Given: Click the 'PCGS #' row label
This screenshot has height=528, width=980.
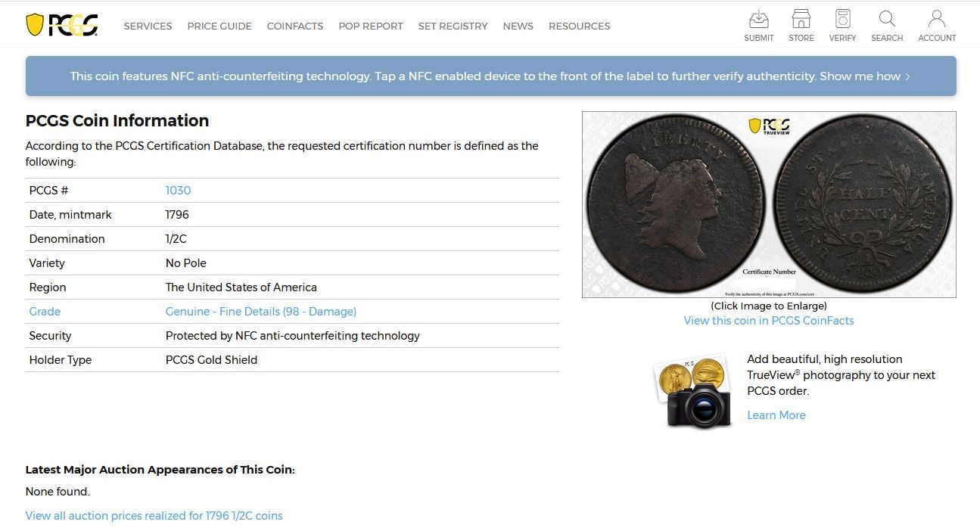Looking at the screenshot, I should click(48, 191).
